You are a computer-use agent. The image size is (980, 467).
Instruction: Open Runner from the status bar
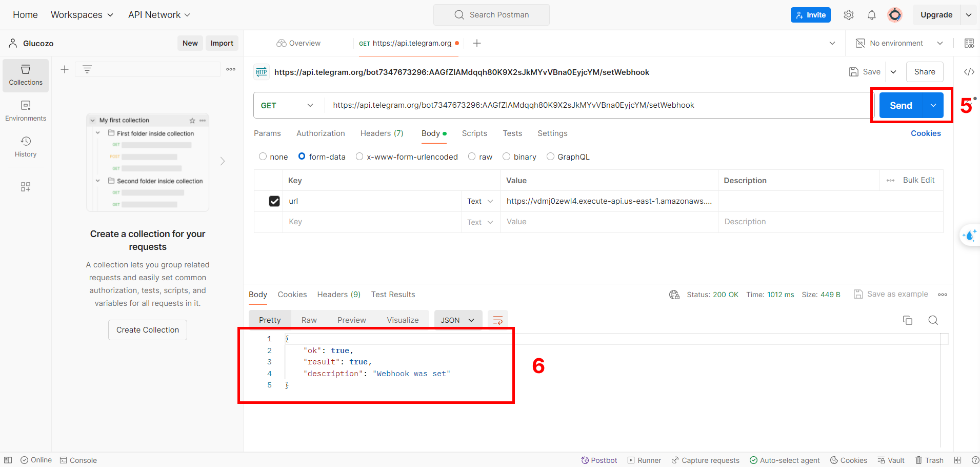click(x=644, y=460)
